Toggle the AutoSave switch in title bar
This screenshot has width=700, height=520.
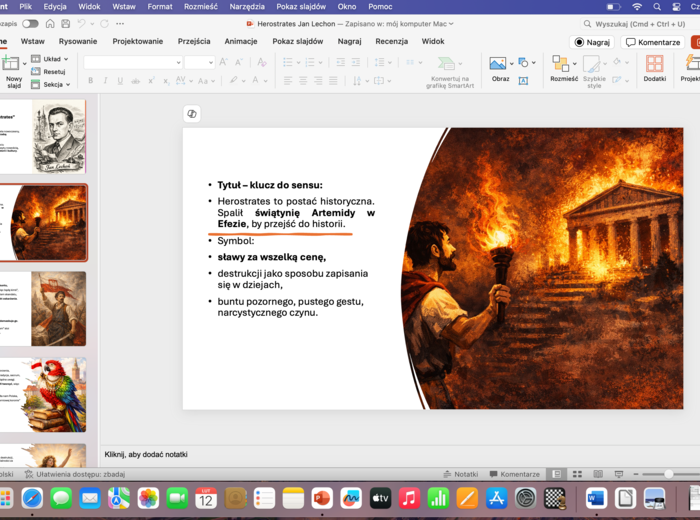tap(30, 23)
